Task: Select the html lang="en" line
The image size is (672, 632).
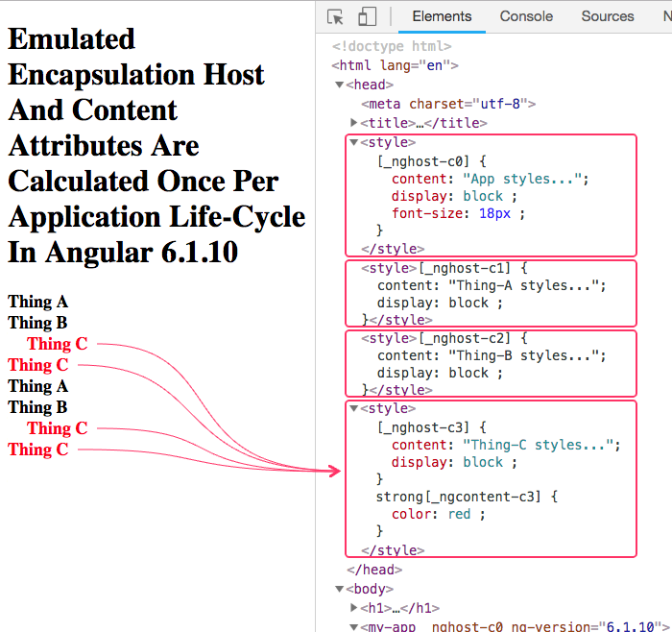Action: 395,65
